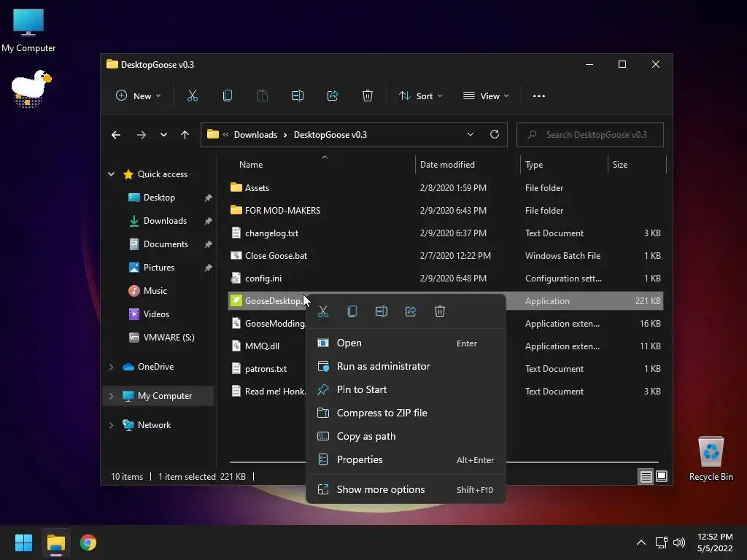Show hidden tray icons chevron
The height and width of the screenshot is (560, 747).
pyautogui.click(x=641, y=542)
